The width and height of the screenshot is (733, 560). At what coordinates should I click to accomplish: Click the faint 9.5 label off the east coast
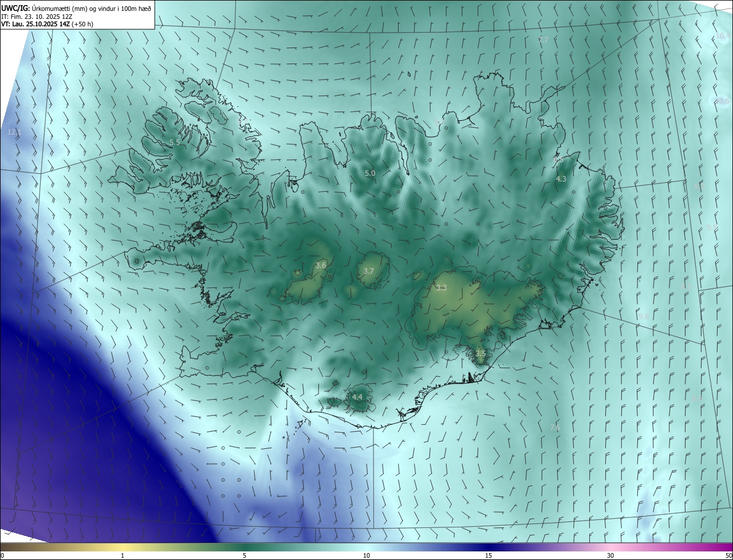pos(712,227)
